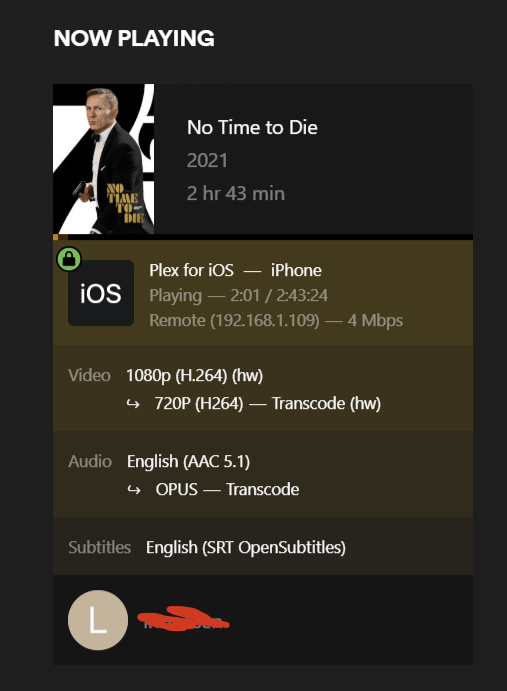This screenshot has width=507, height=691.
Task: Click the playback progress bar under poster
Action: (x=263, y=237)
